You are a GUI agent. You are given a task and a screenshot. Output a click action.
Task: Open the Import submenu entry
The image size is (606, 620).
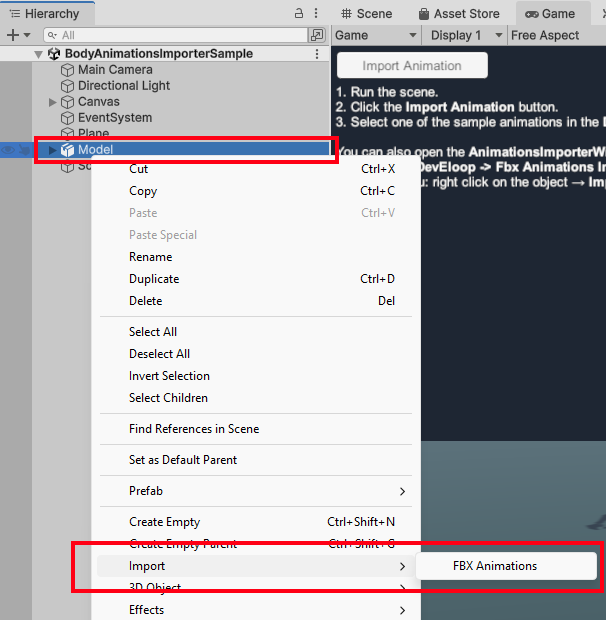(x=255, y=566)
